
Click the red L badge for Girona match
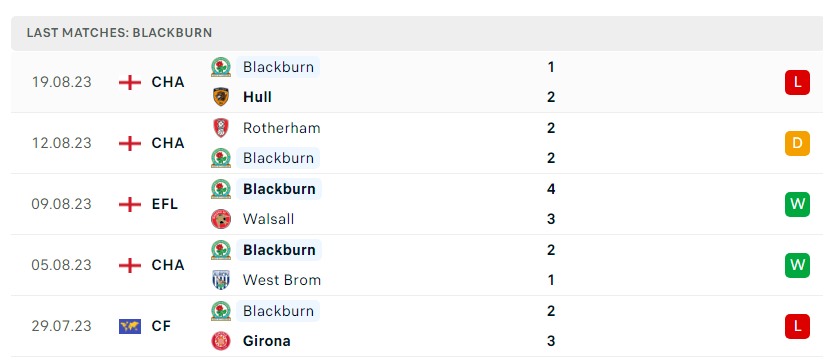797,326
